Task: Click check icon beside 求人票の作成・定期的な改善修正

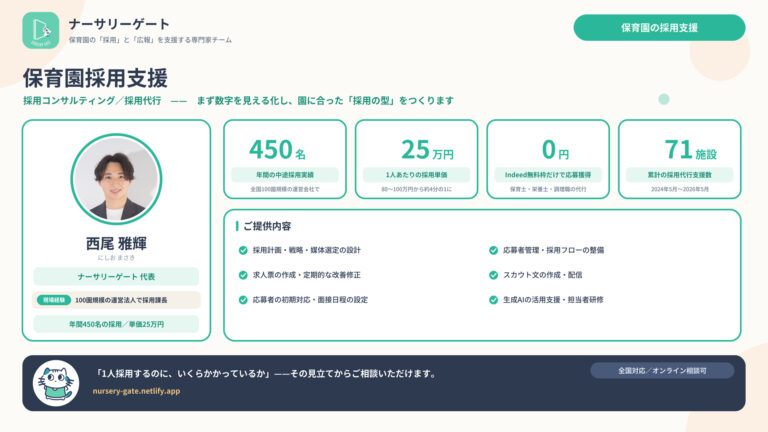Action: tap(243, 275)
